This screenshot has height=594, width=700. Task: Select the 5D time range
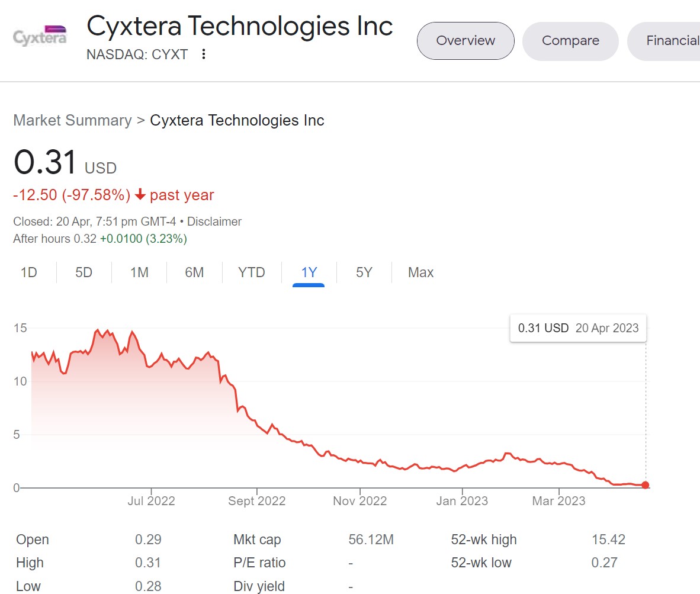pyautogui.click(x=84, y=272)
